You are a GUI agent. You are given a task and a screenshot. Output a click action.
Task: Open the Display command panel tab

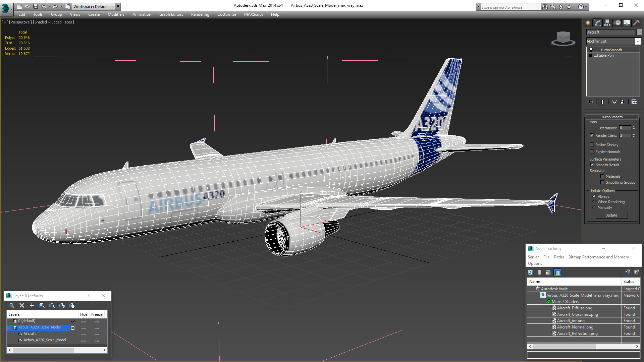pyautogui.click(x=627, y=23)
